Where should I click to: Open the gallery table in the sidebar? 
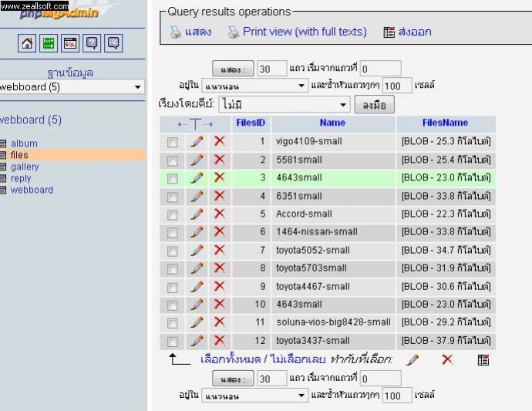24,167
